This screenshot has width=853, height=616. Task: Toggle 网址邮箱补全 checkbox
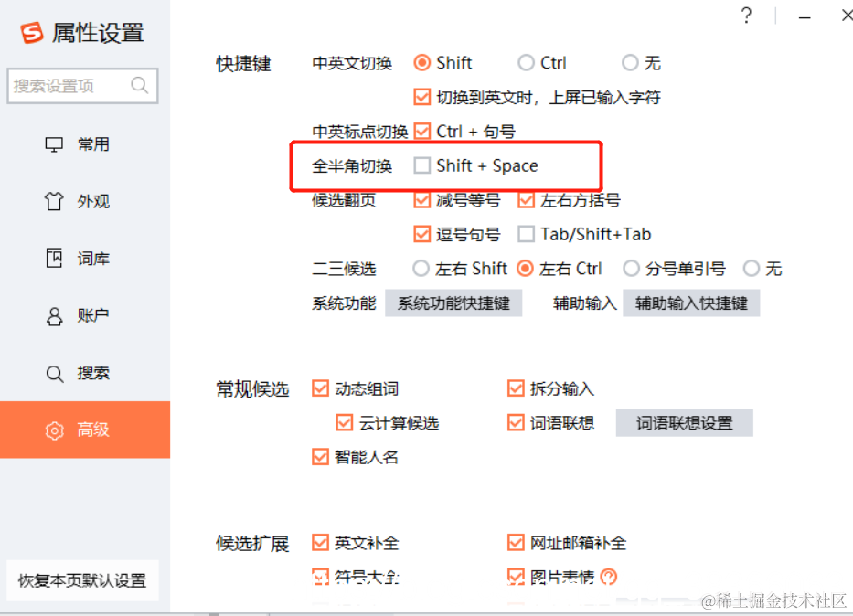[516, 543]
